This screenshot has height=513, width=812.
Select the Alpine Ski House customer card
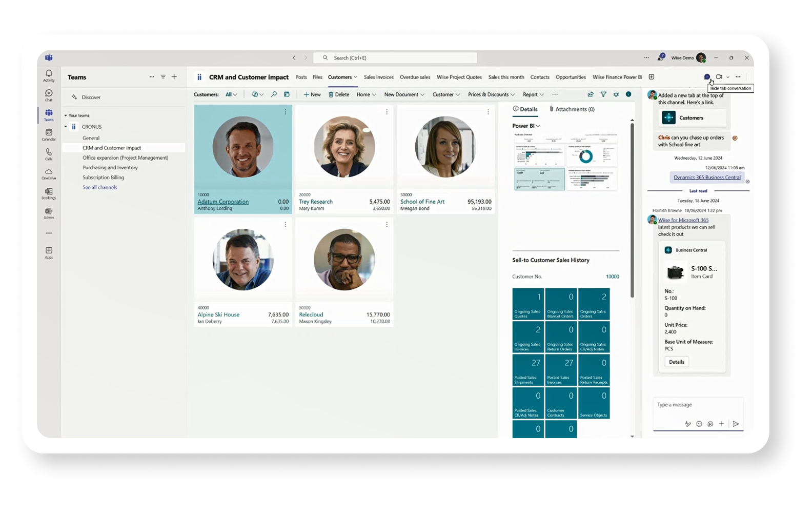tap(243, 272)
